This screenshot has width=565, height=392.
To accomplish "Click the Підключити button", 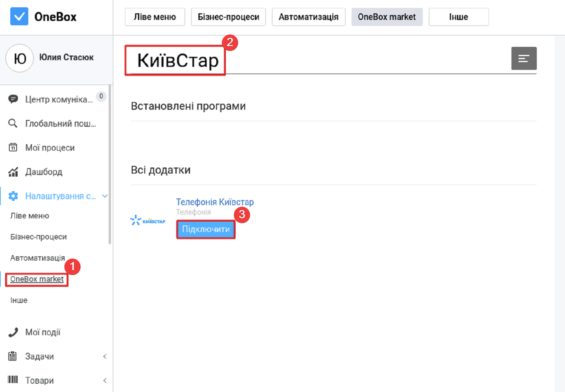I will pyautogui.click(x=205, y=229).
